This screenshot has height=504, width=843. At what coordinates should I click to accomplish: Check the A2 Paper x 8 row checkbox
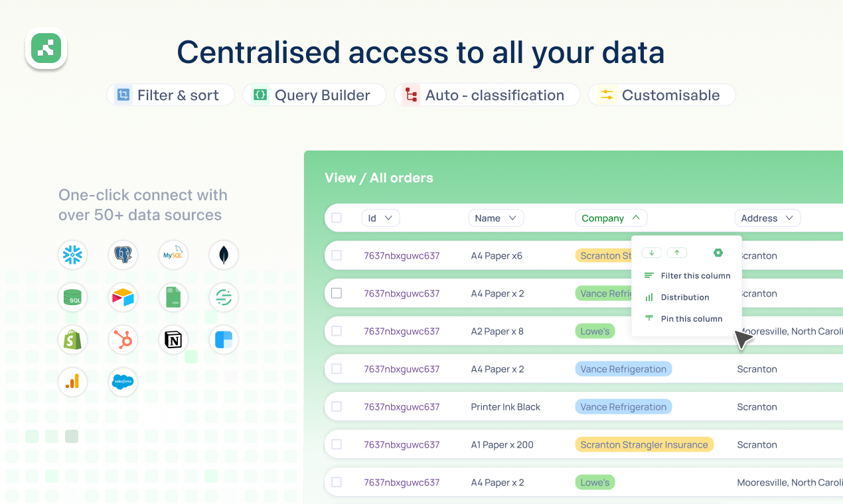tap(337, 331)
